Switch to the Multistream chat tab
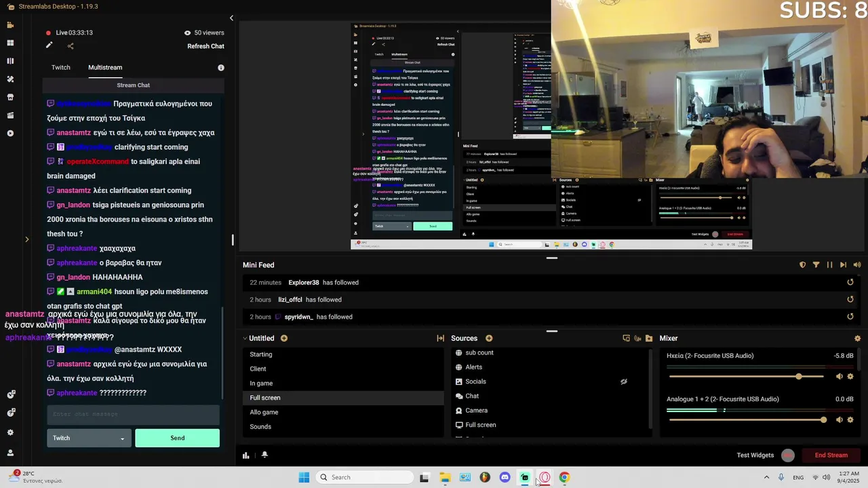This screenshot has width=868, height=488. (105, 68)
